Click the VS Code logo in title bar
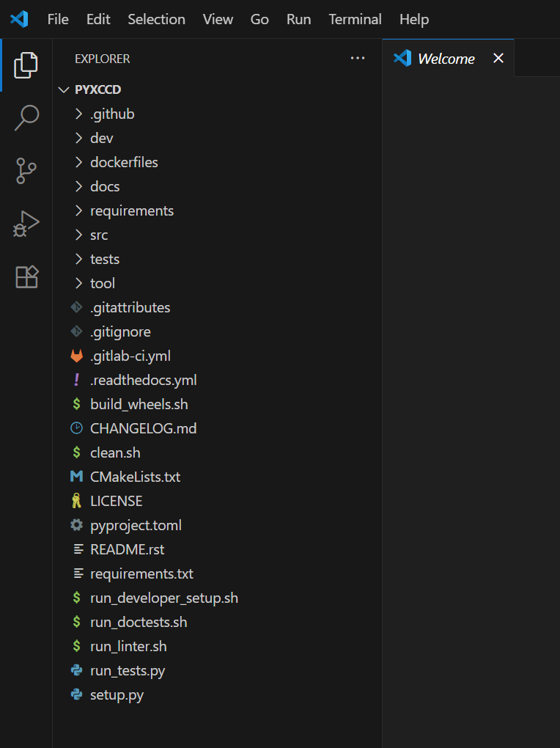This screenshot has width=560, height=748. 19,19
